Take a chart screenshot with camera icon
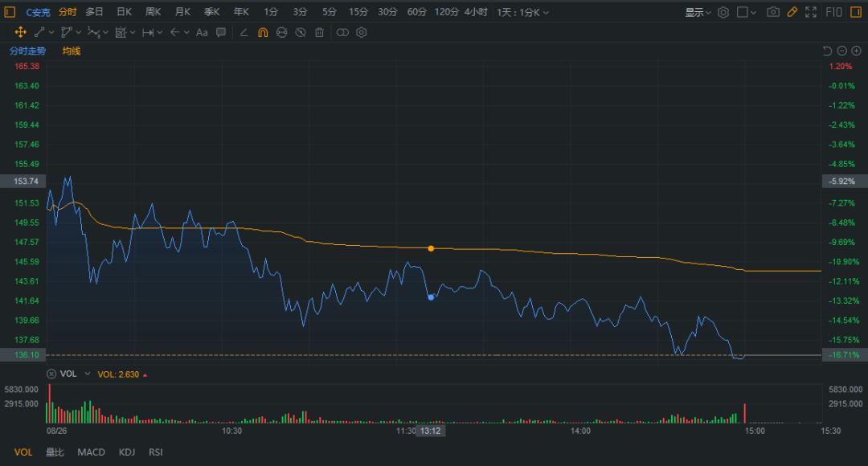The width and height of the screenshot is (868, 466). click(773, 12)
